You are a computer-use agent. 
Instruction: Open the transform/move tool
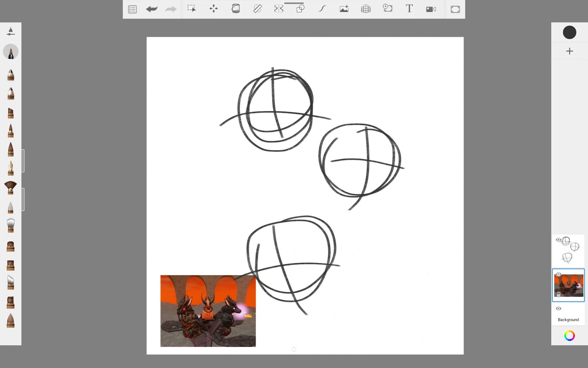[213, 9]
